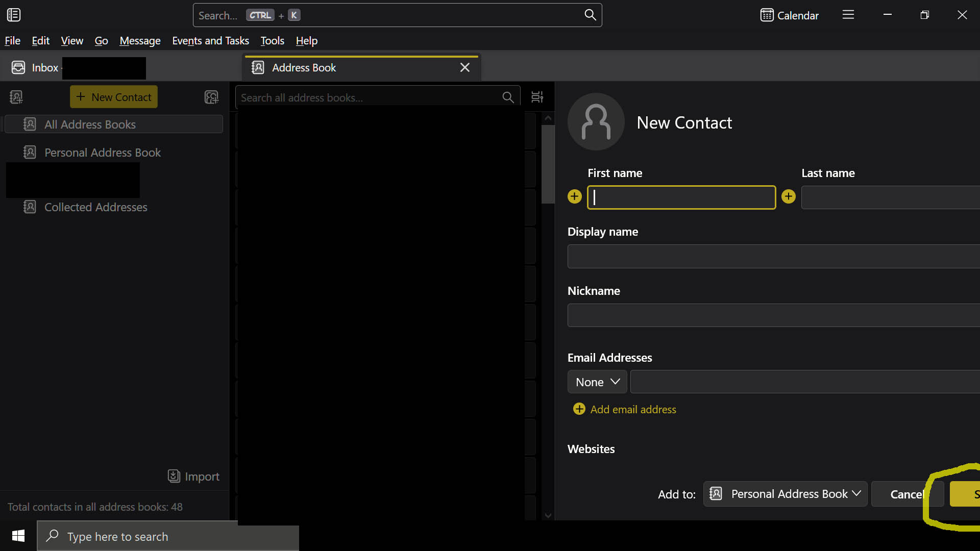Expand Personal Address Book Add-to dropdown
980x551 pixels.
point(785,494)
